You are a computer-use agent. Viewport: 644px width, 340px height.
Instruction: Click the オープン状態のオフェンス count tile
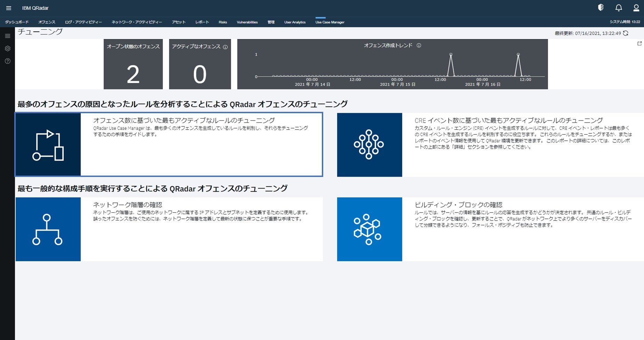click(x=133, y=64)
